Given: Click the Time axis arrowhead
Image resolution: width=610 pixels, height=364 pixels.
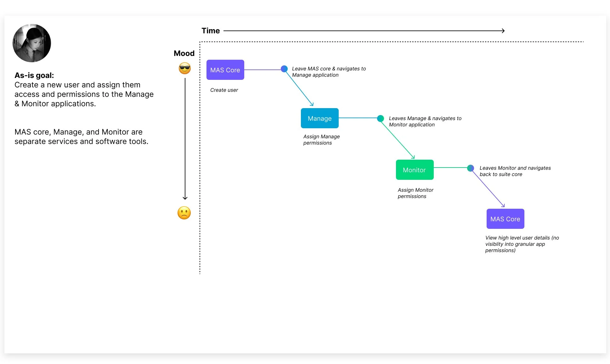Looking at the screenshot, I should 503,31.
